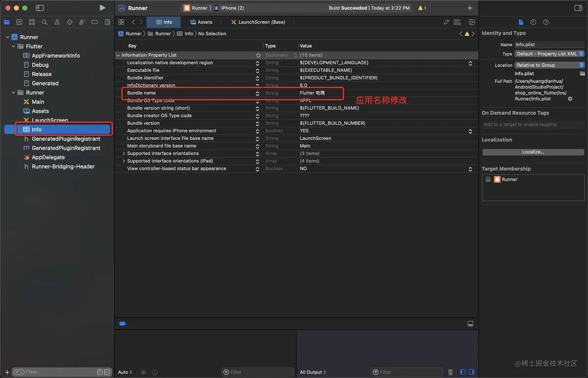The width and height of the screenshot is (588, 378).
Task: Open the Auto variables scope dropdown
Action: (x=125, y=372)
